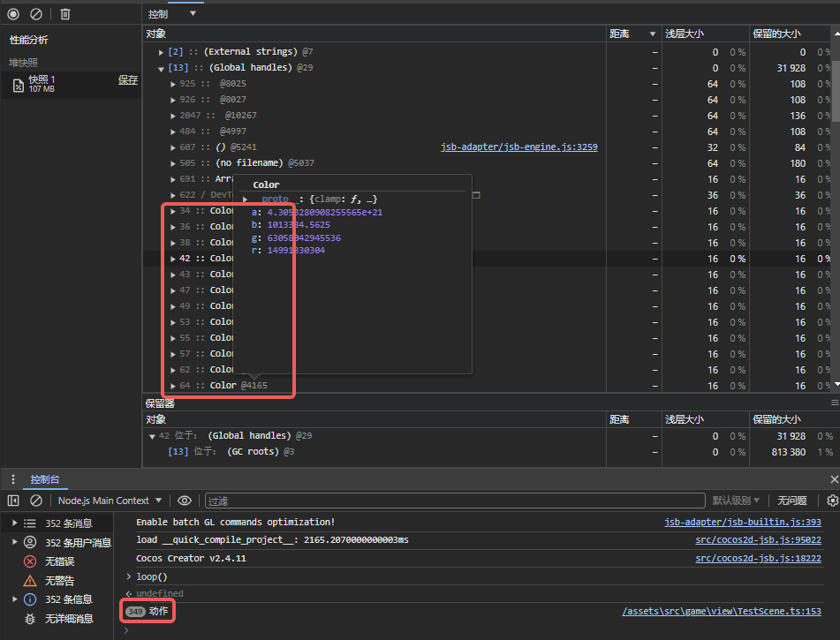
Task: Click the 352 条消息 list icon
Action: 30,523
